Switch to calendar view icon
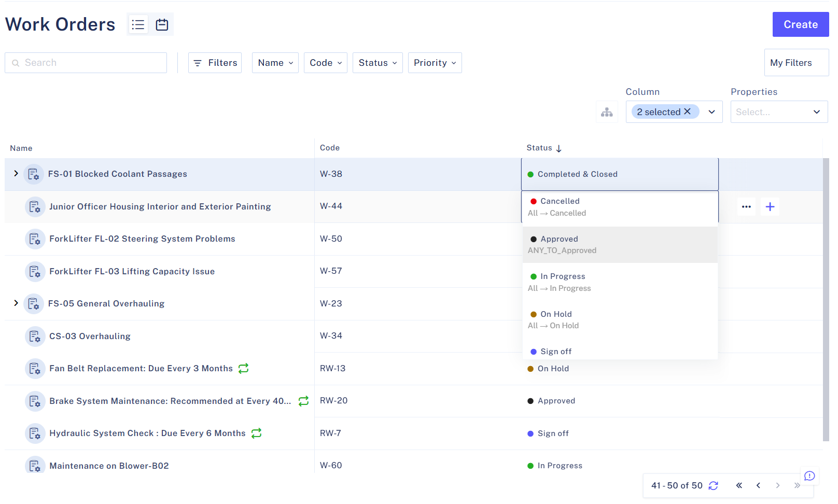The image size is (838, 504). pyautogui.click(x=162, y=24)
